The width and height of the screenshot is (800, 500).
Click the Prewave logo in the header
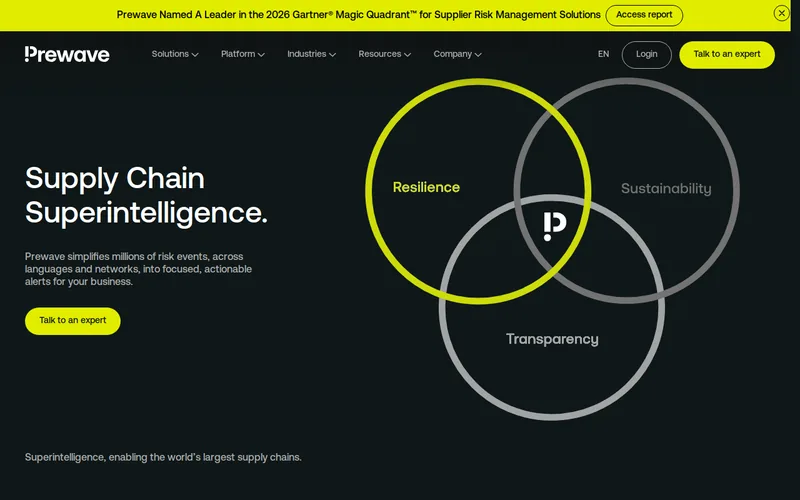67,54
